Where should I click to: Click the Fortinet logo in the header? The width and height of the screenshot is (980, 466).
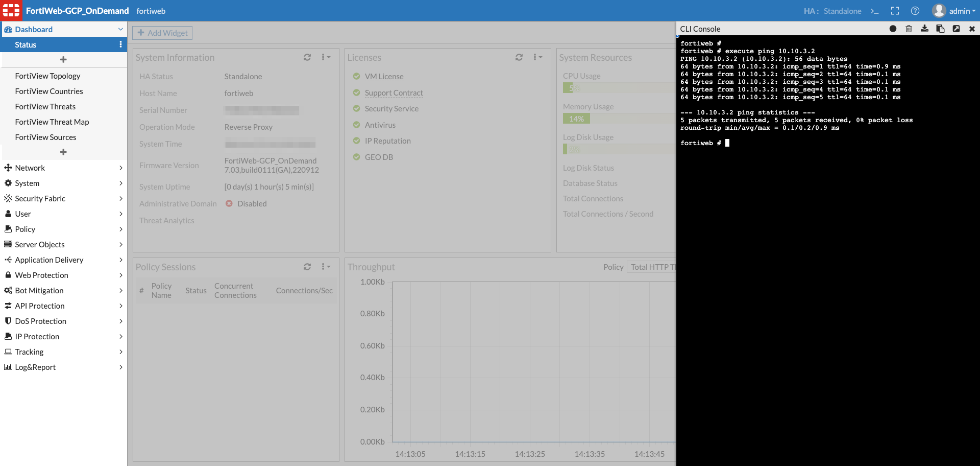click(11, 10)
